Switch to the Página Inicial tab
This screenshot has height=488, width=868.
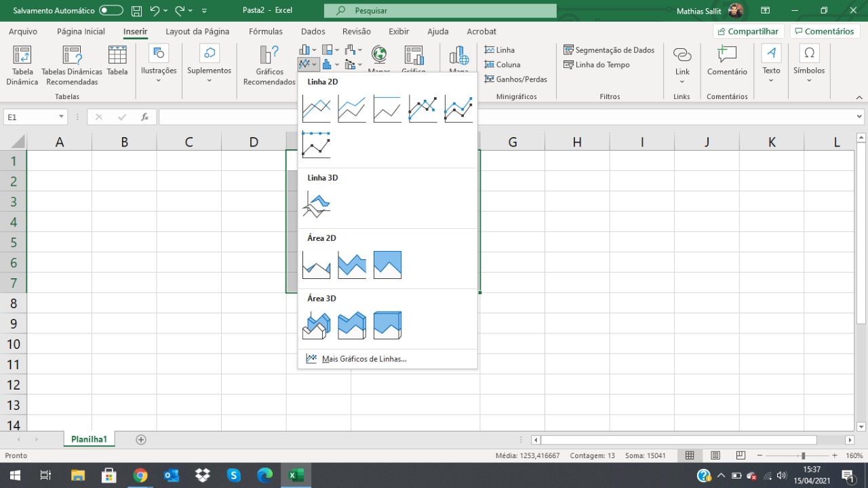pyautogui.click(x=81, y=31)
